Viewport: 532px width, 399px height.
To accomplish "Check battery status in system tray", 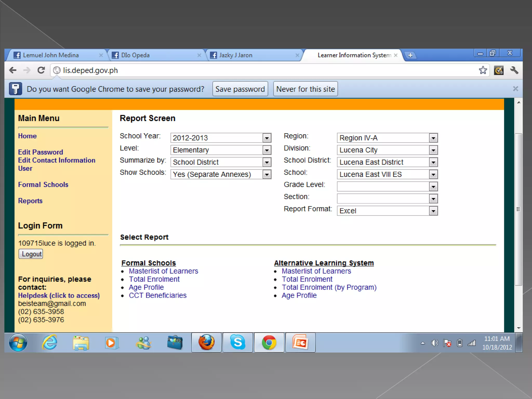I will (460, 343).
